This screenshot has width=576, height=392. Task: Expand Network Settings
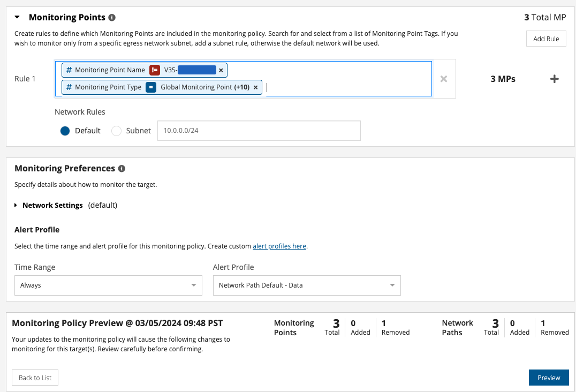click(x=18, y=205)
